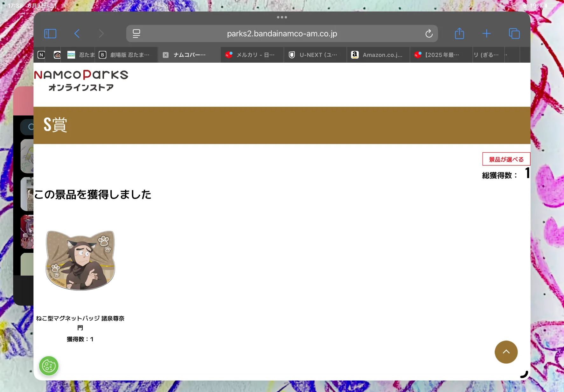Image resolution: width=564 pixels, height=392 pixels.
Task: Reload the Namco Parks page
Action: pyautogui.click(x=429, y=33)
